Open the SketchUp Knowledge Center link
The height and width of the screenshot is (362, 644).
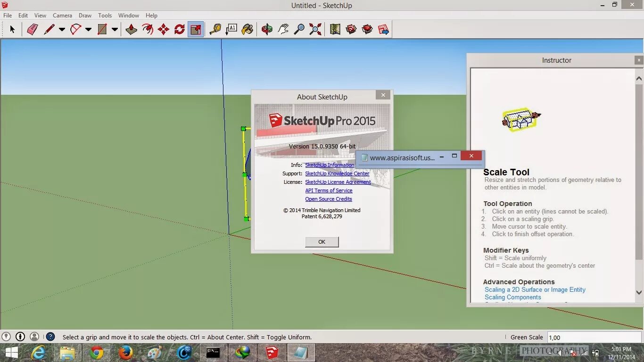coord(337,173)
